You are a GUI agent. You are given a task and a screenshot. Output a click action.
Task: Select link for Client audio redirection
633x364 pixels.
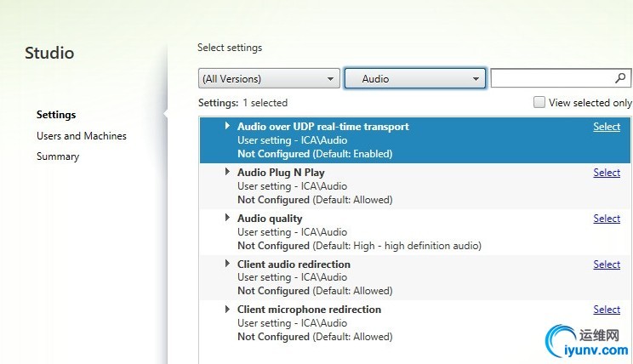pyautogui.click(x=607, y=264)
